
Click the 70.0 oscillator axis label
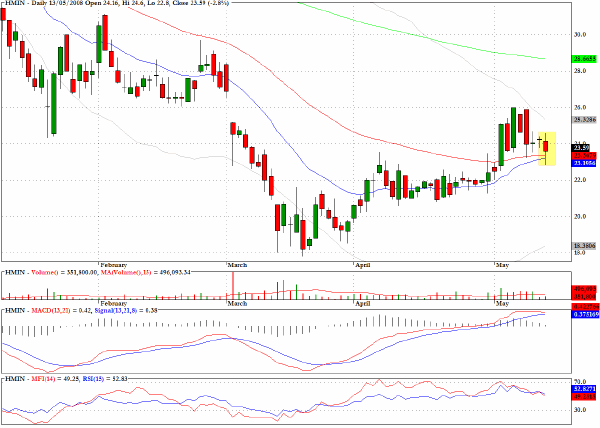pos(580,382)
